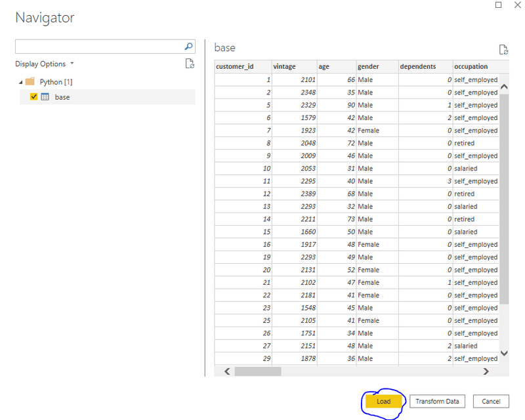This screenshot has width=525, height=420.
Task: Click the occupation column header
Action: pyautogui.click(x=481, y=66)
